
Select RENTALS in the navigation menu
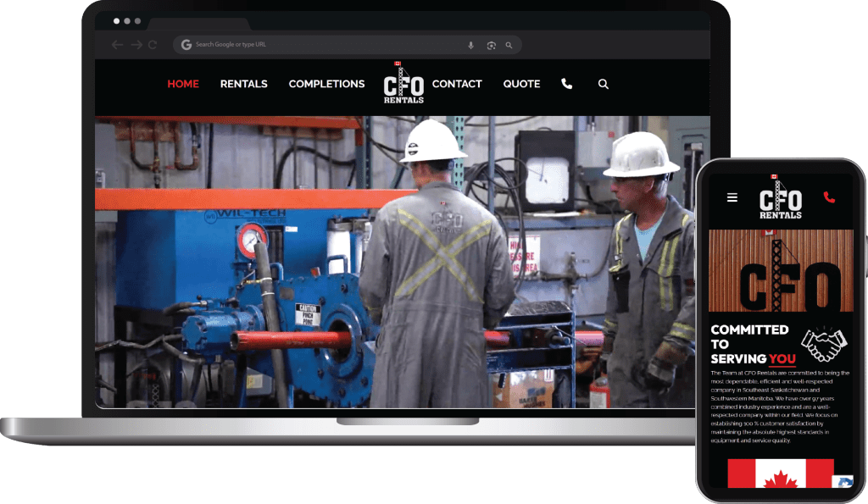point(243,84)
